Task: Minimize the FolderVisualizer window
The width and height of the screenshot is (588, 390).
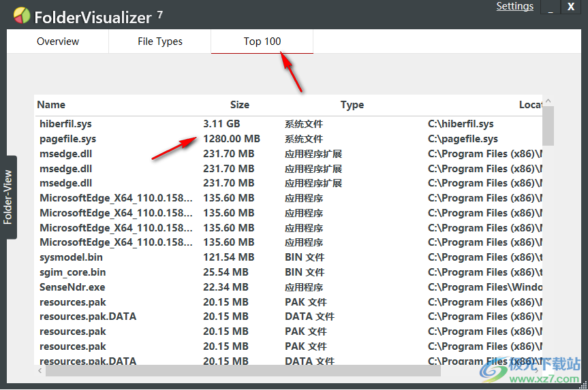Action: (x=551, y=7)
